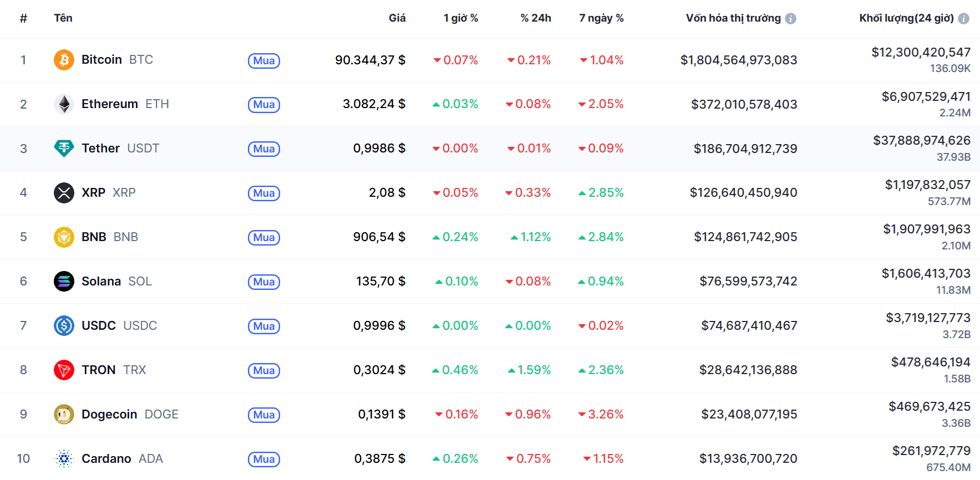Open the TRON TRX name link

(114, 370)
